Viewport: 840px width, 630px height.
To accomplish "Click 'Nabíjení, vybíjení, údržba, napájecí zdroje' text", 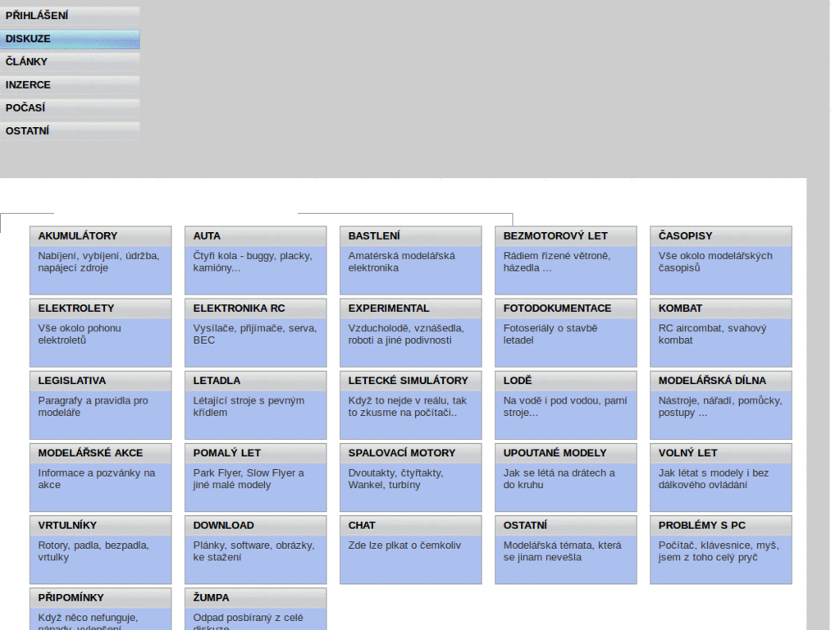I will [98, 262].
